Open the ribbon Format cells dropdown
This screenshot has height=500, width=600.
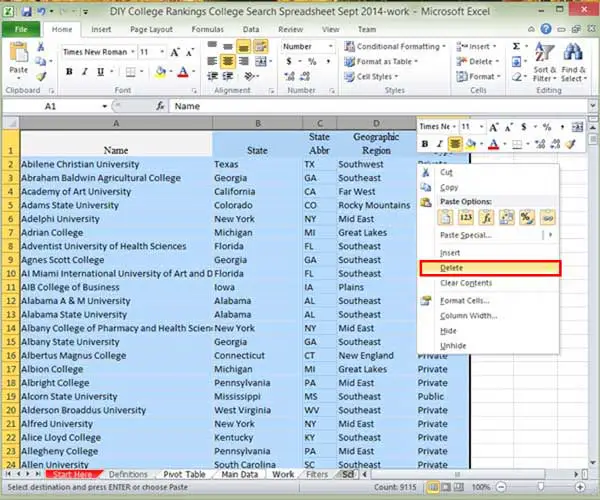pos(499,77)
